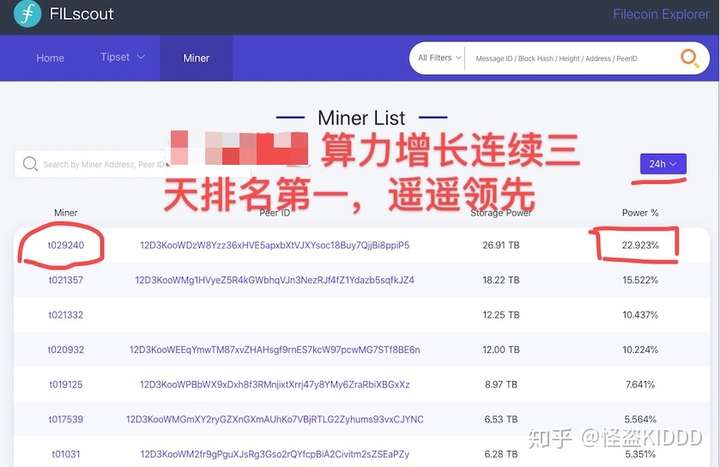Select the Miner tab

point(196,58)
